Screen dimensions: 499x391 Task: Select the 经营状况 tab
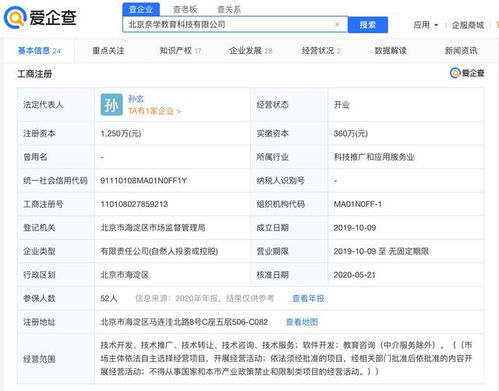(x=321, y=51)
